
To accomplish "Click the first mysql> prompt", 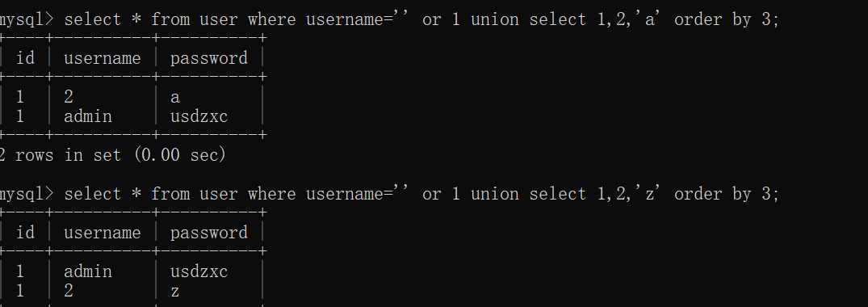I will pyautogui.click(x=27, y=20).
